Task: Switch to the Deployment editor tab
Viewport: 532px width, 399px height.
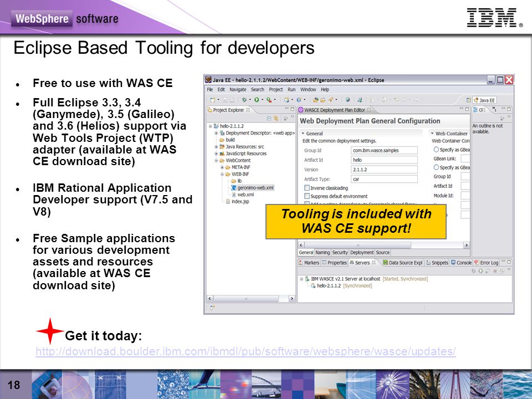Action: (x=362, y=253)
